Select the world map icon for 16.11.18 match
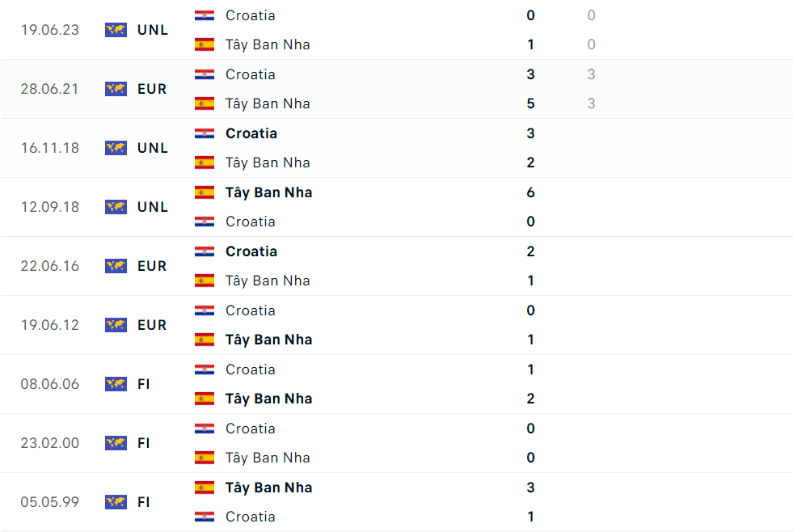This screenshot has width=793, height=532. tap(116, 148)
